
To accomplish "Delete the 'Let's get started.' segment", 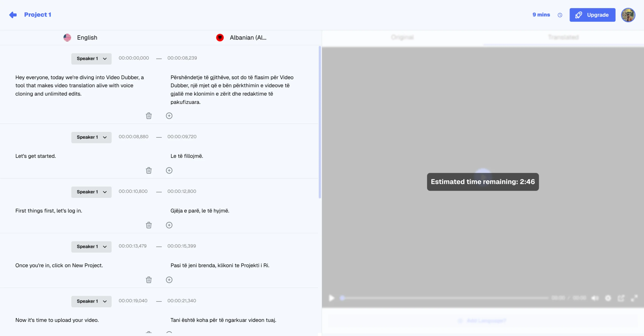I will click(149, 171).
